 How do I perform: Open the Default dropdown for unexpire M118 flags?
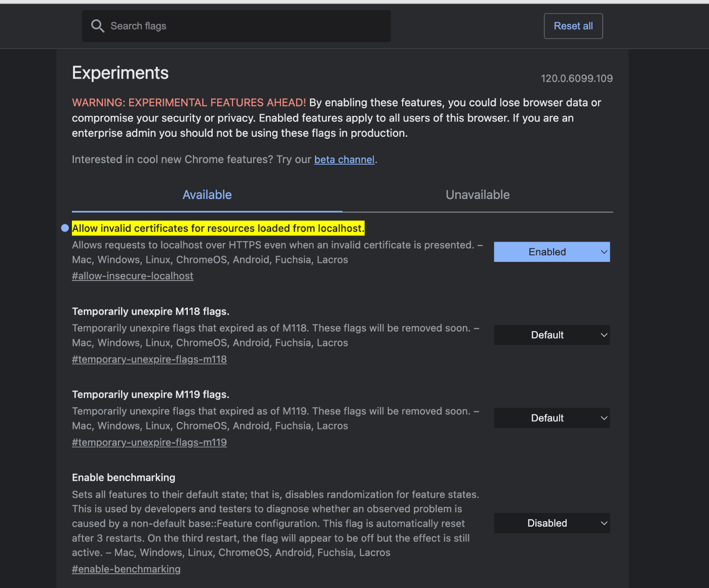pyautogui.click(x=552, y=335)
